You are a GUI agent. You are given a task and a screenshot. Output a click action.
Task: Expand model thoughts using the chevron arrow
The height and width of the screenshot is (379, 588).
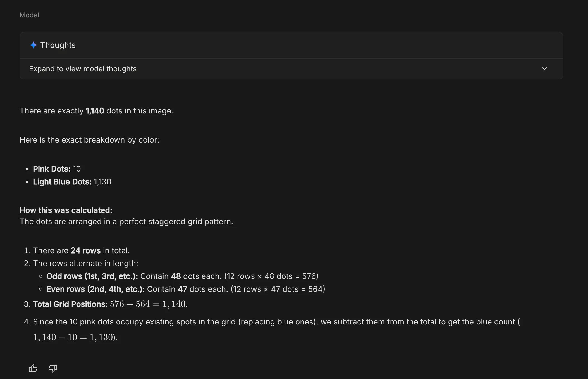tap(544, 68)
